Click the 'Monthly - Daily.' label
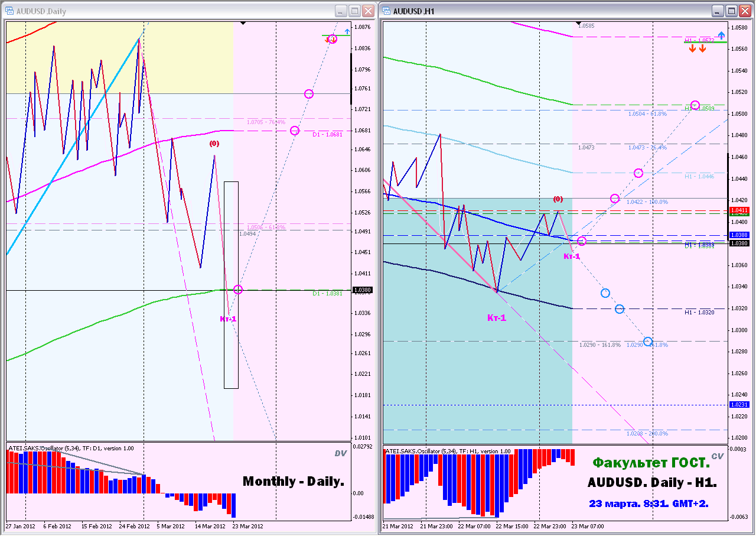756x536 pixels. click(x=294, y=481)
